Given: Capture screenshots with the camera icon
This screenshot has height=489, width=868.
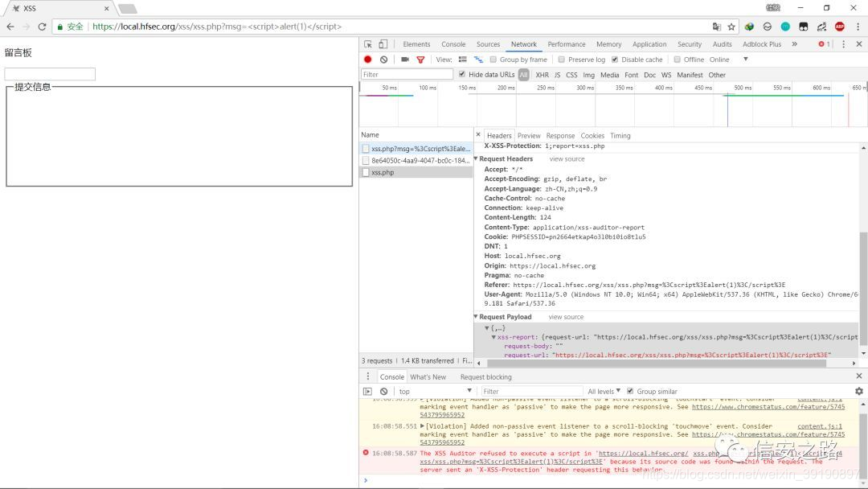Looking at the screenshot, I should tap(405, 60).
